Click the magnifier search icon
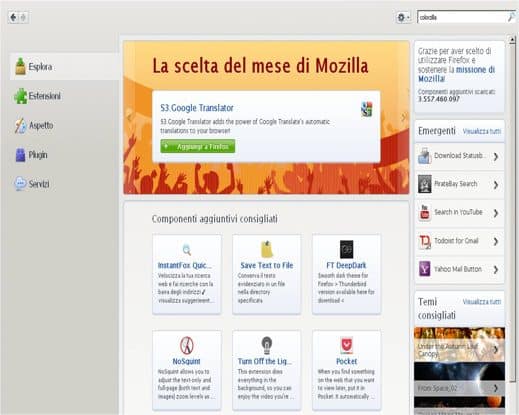 [x=511, y=17]
